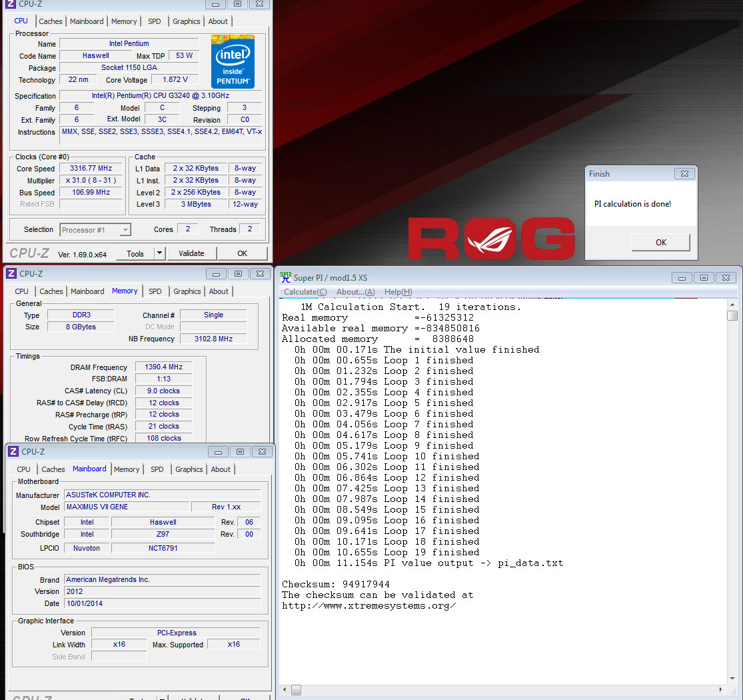Image resolution: width=743 pixels, height=700 pixels.
Task: Minimize the Super PI window
Action: (x=682, y=278)
